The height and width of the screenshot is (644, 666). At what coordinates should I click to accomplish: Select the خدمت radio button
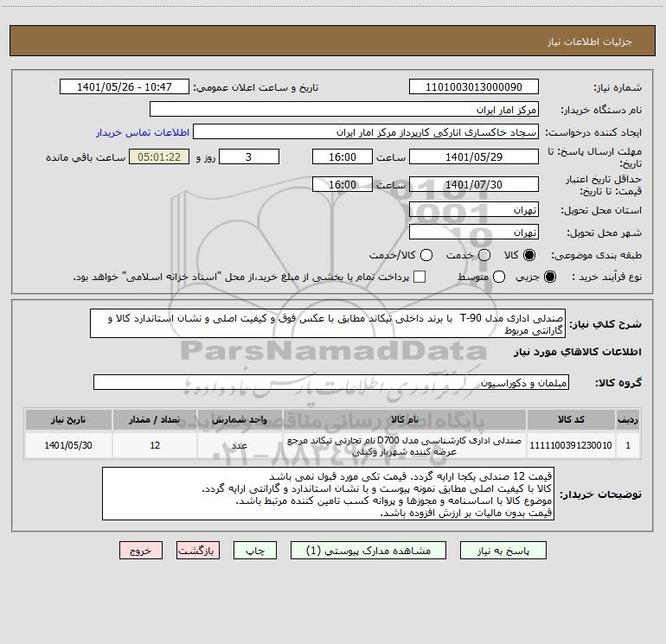pos(484,255)
